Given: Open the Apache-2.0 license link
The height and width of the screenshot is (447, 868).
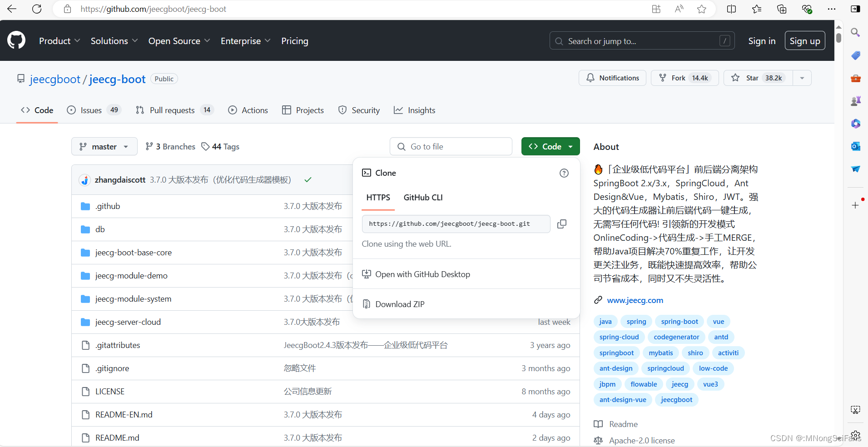Looking at the screenshot, I should (642, 440).
